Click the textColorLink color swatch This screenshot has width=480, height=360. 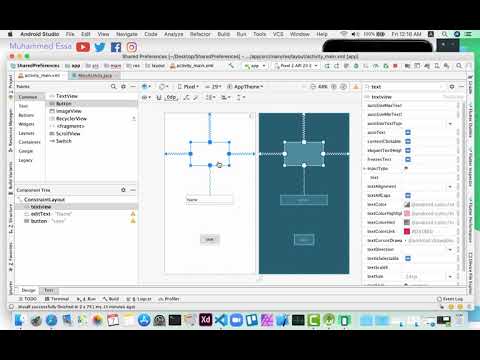click(407, 231)
